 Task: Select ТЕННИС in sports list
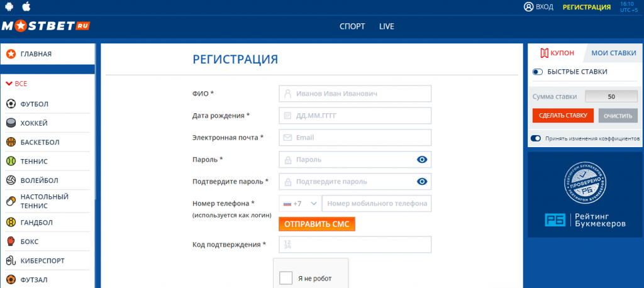[x=48, y=161]
